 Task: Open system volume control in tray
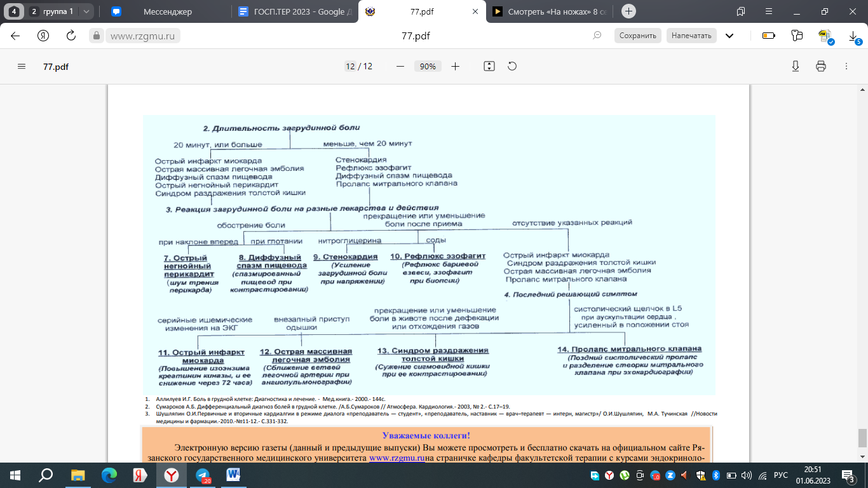coord(747,475)
